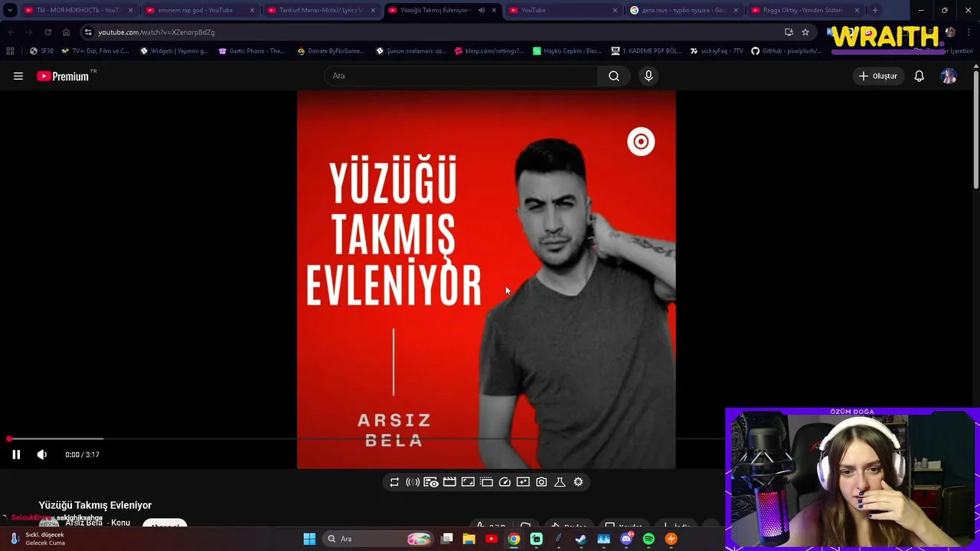Click the install/cast icon in address bar
The width and height of the screenshot is (980, 551).
click(789, 32)
